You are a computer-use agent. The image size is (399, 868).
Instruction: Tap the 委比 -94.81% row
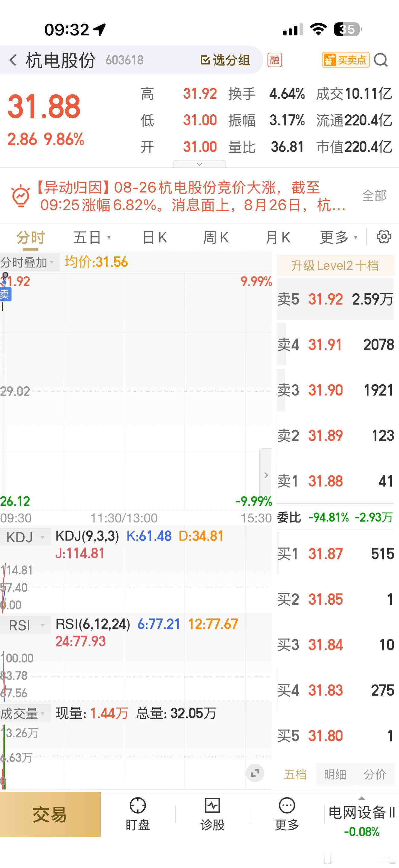click(x=335, y=517)
